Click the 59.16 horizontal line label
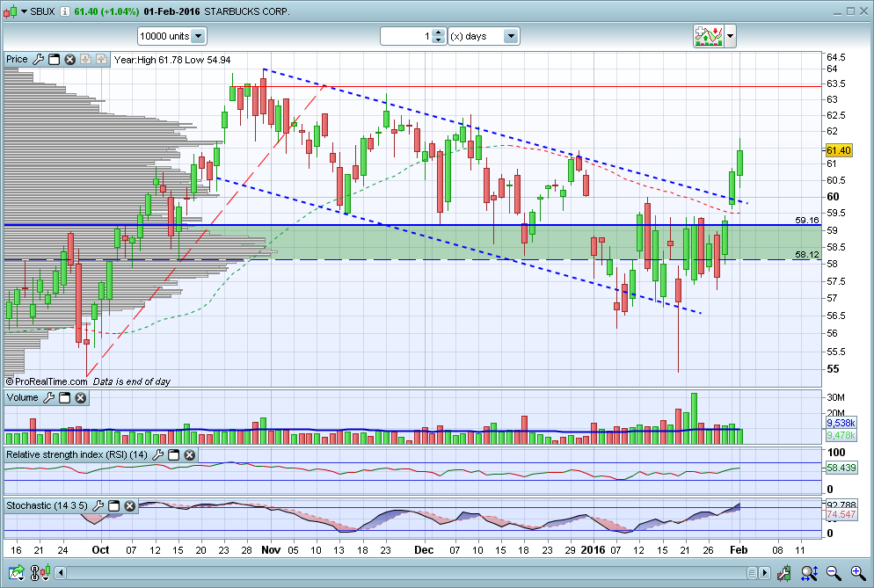Viewport: 874px width, 588px height. point(807,220)
